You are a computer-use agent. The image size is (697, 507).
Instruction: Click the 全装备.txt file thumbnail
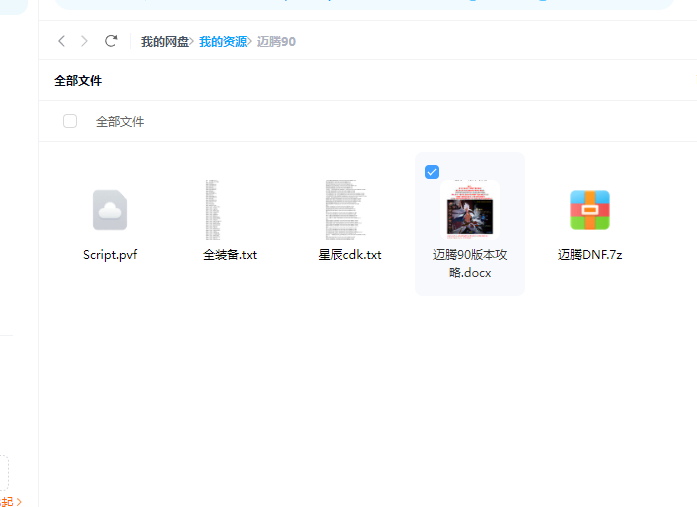coord(212,210)
